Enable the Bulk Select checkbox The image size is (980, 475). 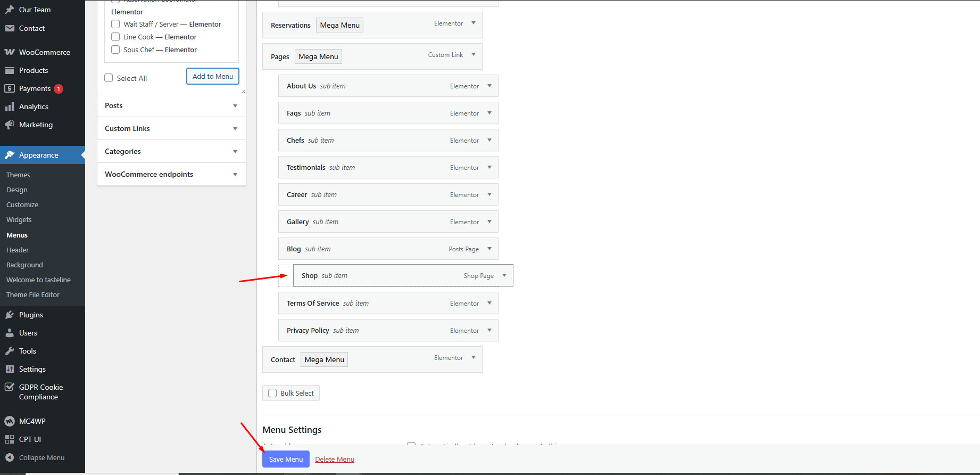tap(272, 393)
